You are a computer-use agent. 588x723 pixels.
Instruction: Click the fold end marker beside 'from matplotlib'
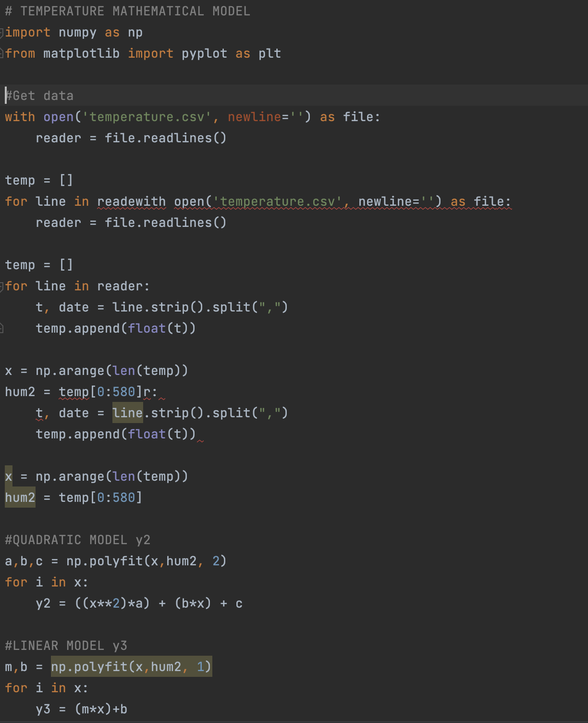2,53
